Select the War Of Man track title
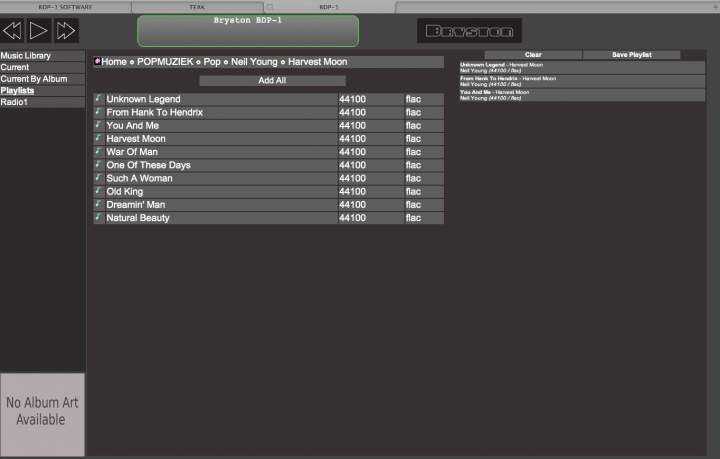 click(x=132, y=152)
